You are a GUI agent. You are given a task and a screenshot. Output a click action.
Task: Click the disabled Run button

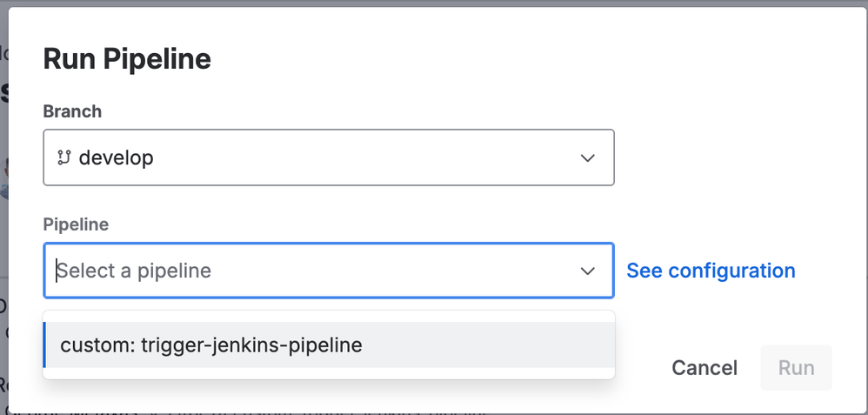[x=796, y=368]
